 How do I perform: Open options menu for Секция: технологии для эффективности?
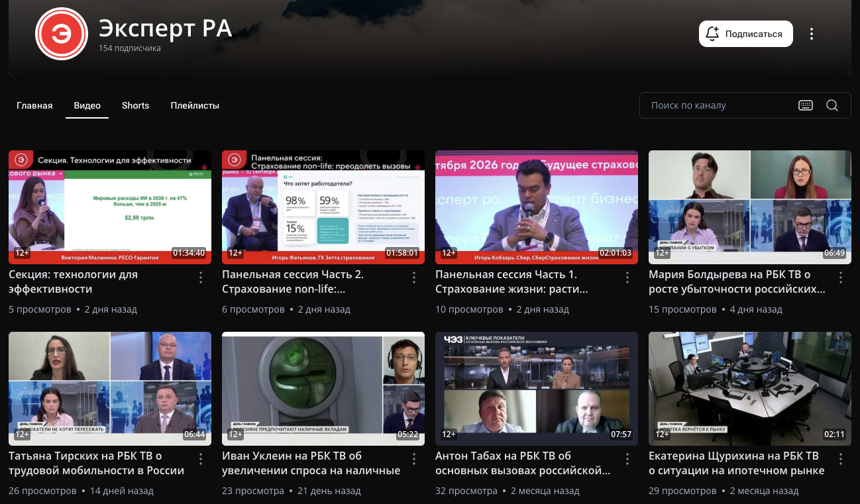201,277
